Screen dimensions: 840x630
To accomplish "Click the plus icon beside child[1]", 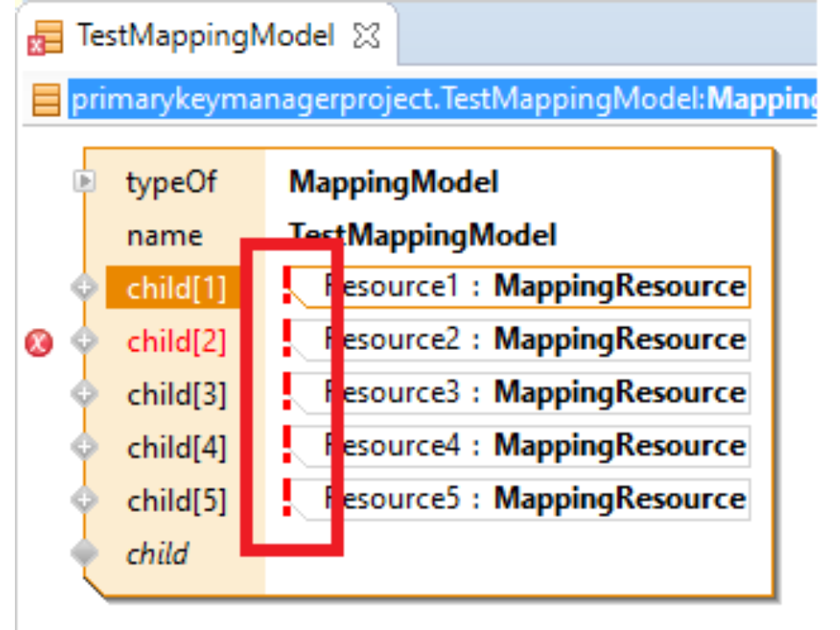I will 85,288.
